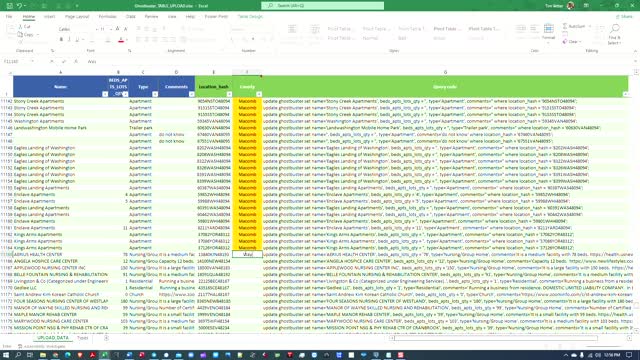Click the user account avatar
The width and height of the screenshot is (640, 360).
pyautogui.click(x=571, y=6)
